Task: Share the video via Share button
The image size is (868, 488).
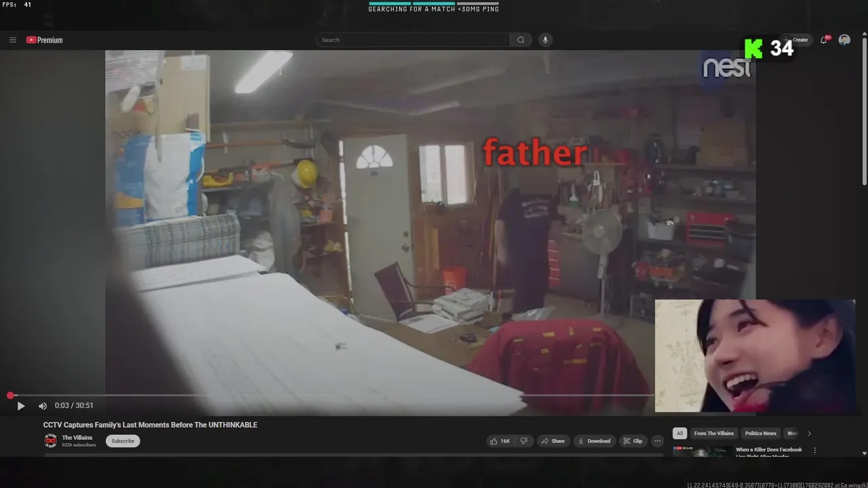Action: 553,441
